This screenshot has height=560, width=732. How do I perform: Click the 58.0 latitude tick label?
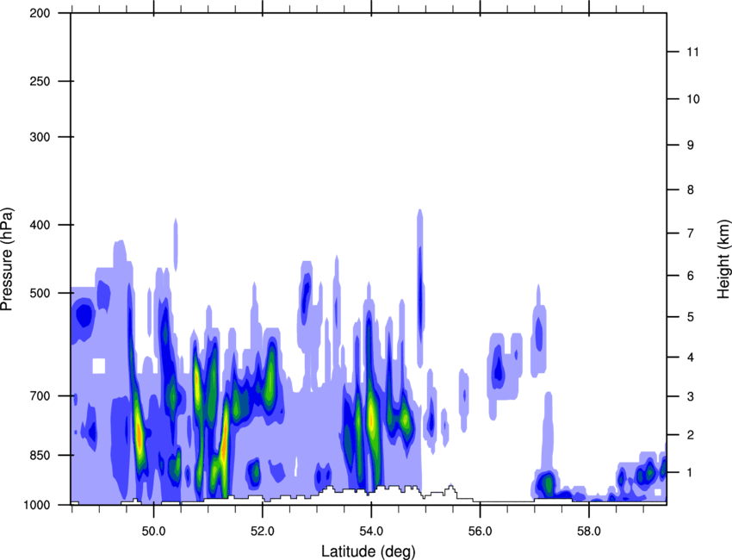coord(589,532)
